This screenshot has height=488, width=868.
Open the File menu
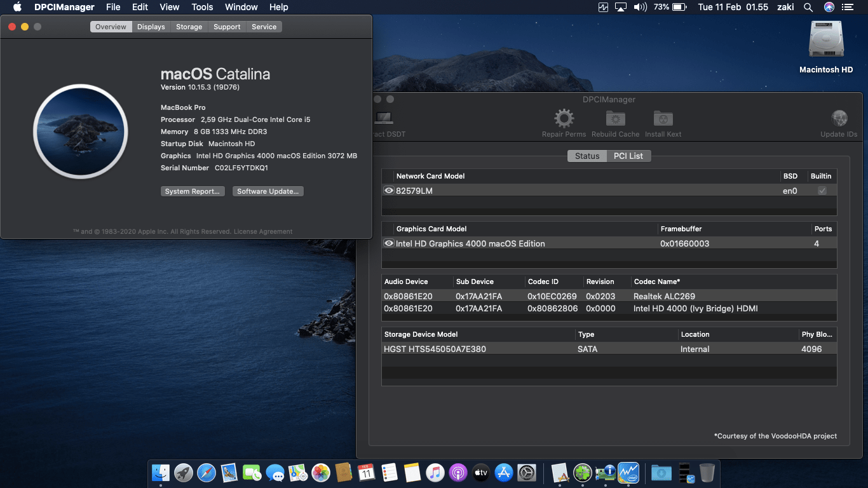click(x=113, y=7)
